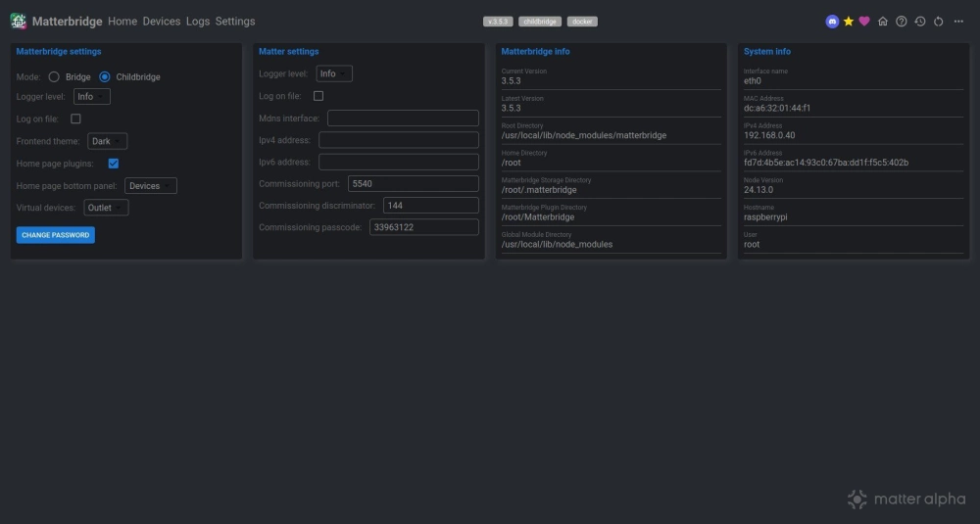
Task: Open help via question mark icon
Action: pyautogui.click(x=902, y=22)
